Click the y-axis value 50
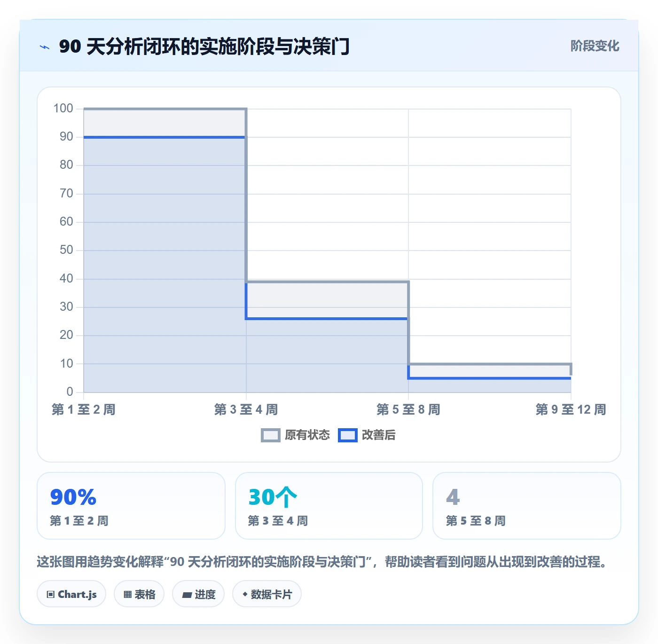The height and width of the screenshot is (644, 658). 66,250
